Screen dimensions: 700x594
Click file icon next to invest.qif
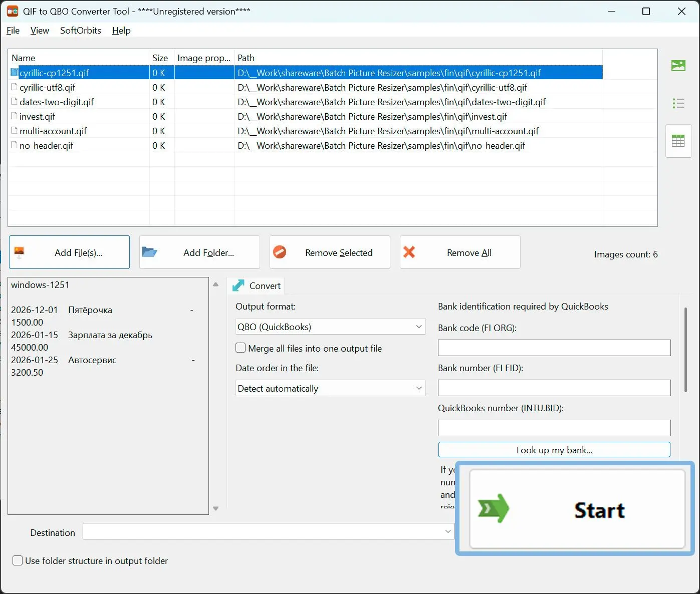(15, 116)
